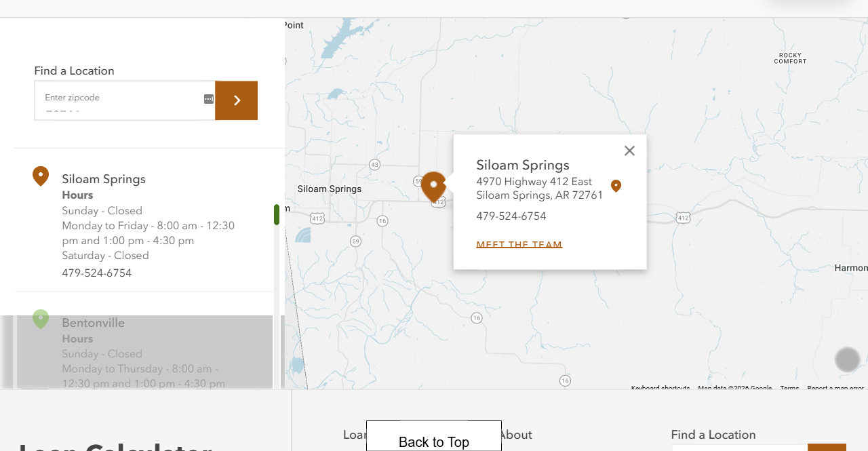
Task: Open map Keyboard shortcuts
Action: tap(660, 389)
